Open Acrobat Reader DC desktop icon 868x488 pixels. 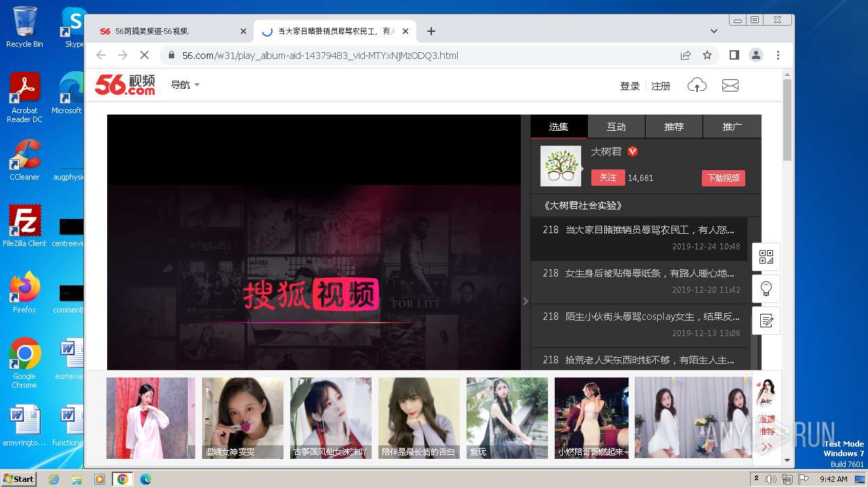click(24, 98)
